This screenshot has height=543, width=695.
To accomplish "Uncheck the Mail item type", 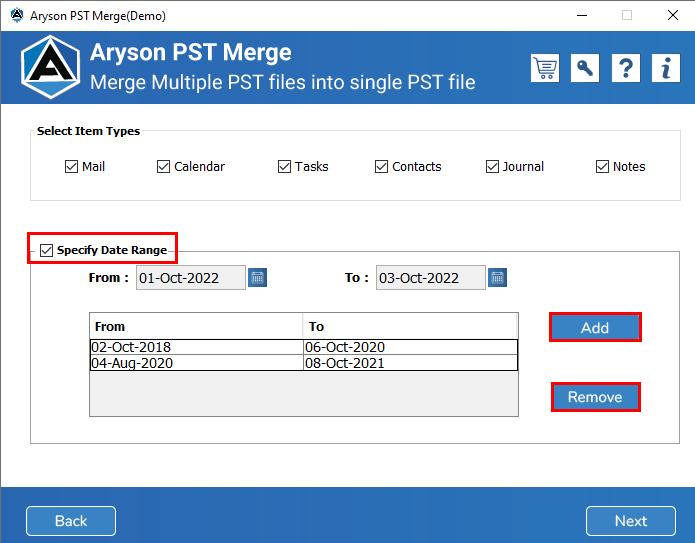I will [71, 167].
